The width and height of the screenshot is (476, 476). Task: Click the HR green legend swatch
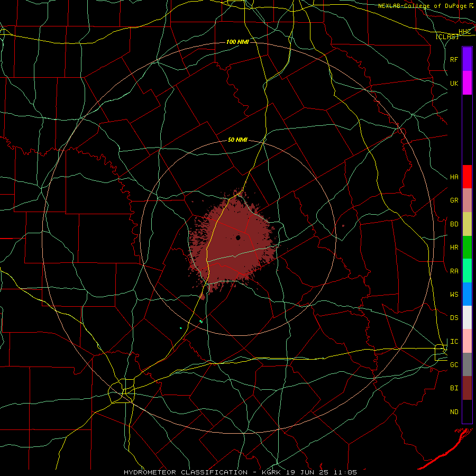(467, 247)
